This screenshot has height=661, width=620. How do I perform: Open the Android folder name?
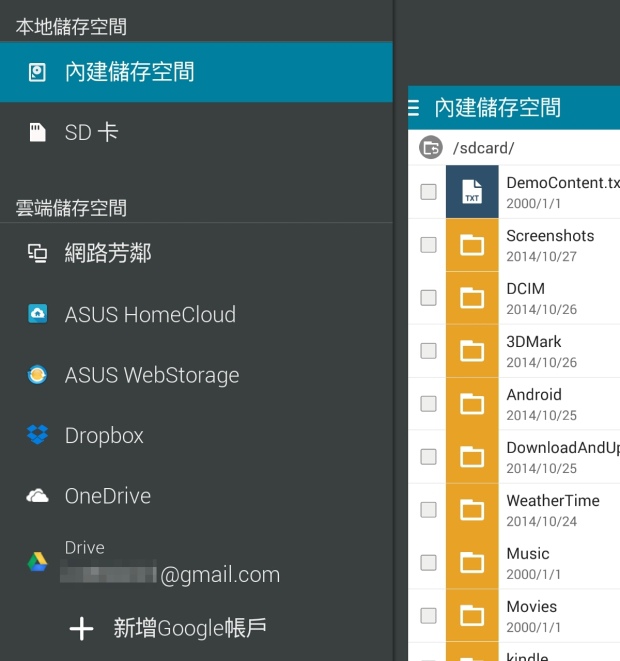(x=534, y=395)
